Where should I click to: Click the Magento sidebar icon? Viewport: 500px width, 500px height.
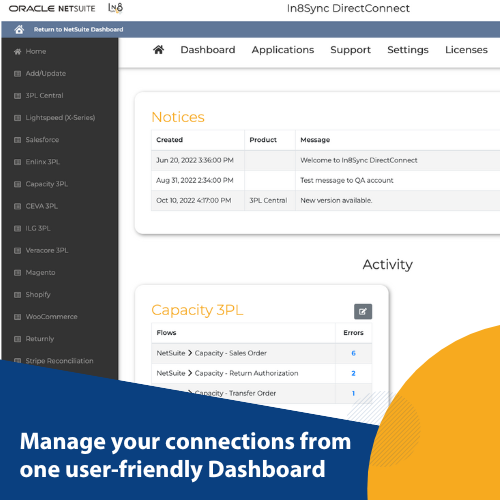point(17,273)
